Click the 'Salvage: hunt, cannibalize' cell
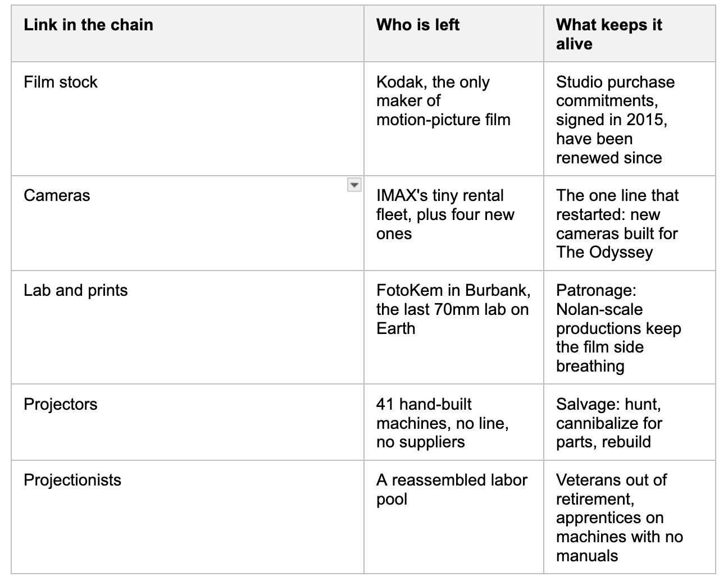The image size is (728, 586). point(630,422)
